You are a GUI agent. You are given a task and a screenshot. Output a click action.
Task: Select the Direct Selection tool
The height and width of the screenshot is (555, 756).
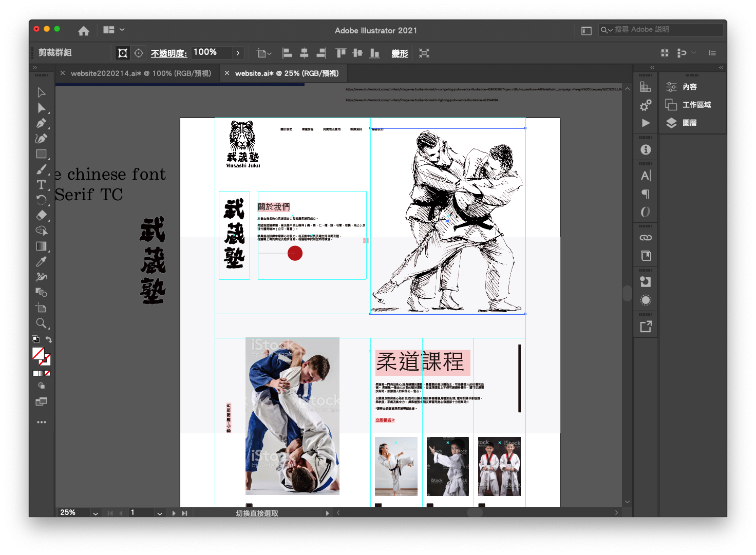point(42,108)
